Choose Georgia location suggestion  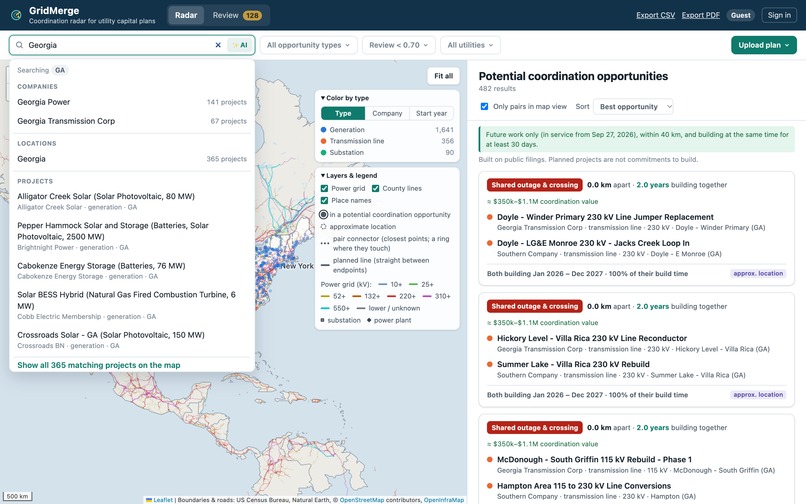pyautogui.click(x=132, y=159)
